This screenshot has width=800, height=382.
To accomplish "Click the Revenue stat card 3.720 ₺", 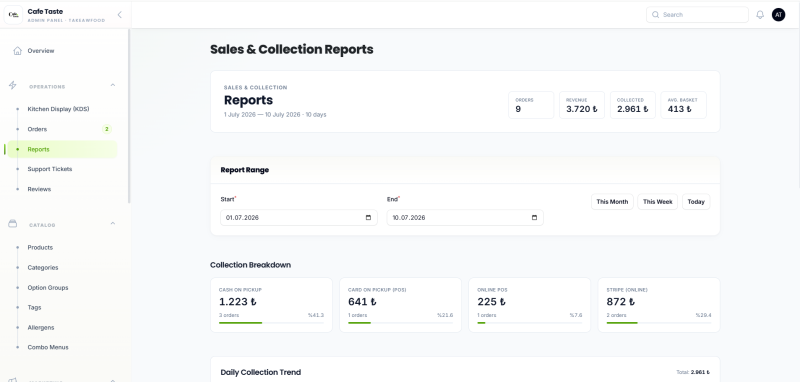I will 582,105.
